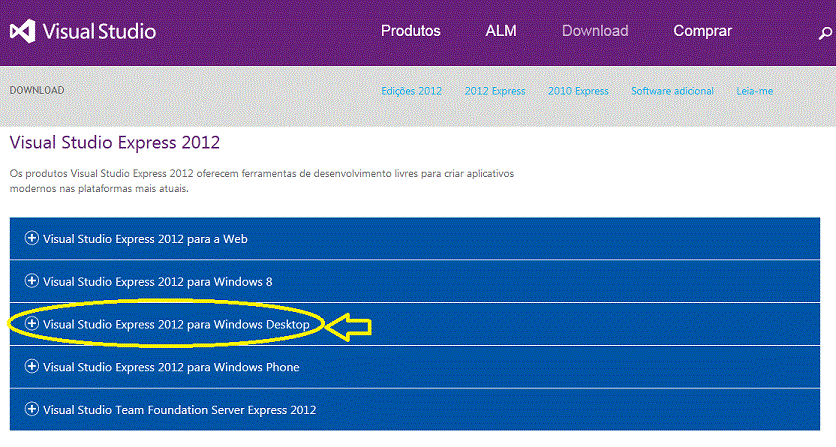
Task: Open the Produtos menu
Action: tap(411, 31)
